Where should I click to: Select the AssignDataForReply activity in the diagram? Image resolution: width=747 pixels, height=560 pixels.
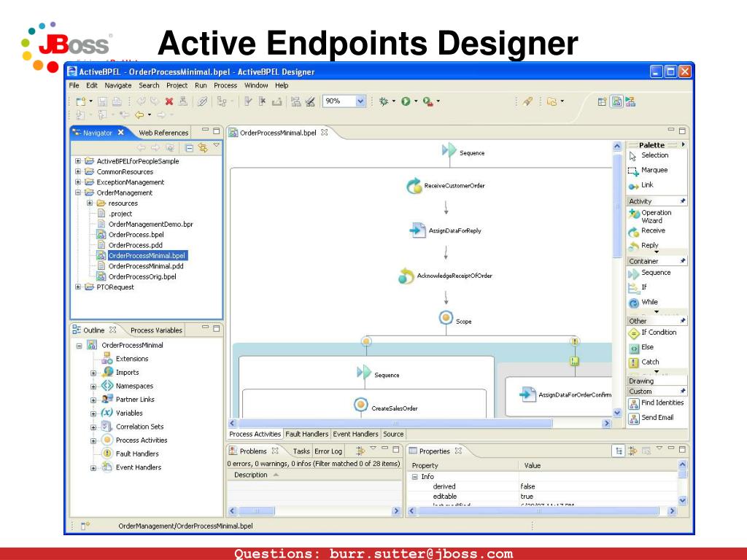pos(446,230)
